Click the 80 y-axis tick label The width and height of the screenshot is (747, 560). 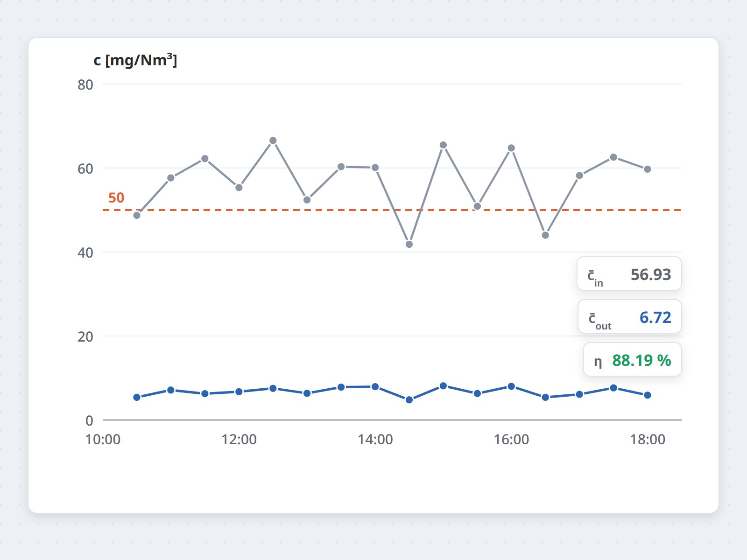point(85,85)
